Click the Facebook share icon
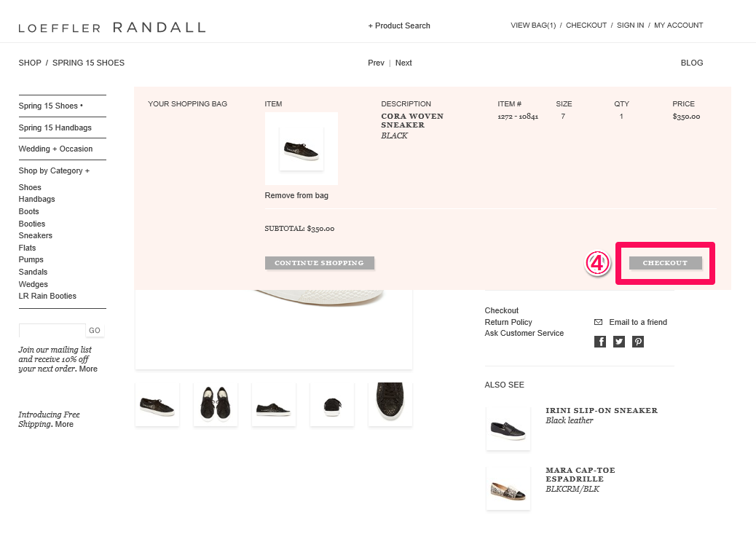Screen dimensions: 756x542 (x=600, y=342)
